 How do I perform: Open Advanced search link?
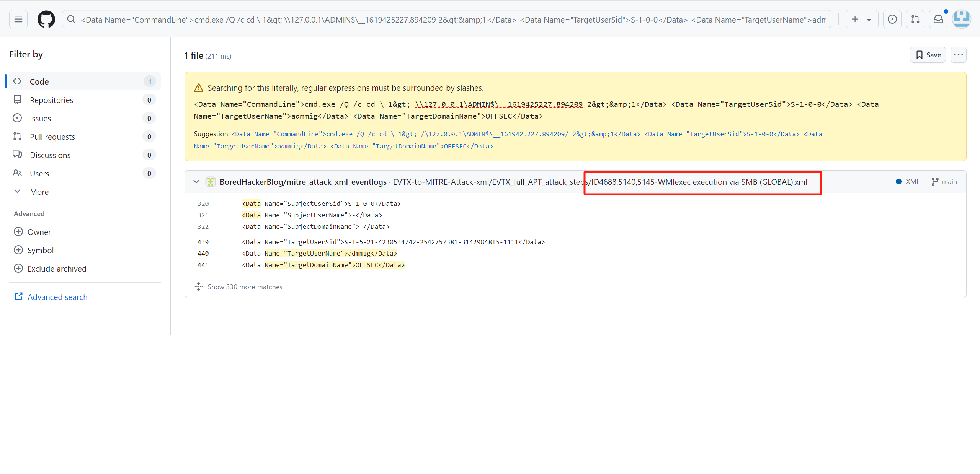[x=57, y=297]
